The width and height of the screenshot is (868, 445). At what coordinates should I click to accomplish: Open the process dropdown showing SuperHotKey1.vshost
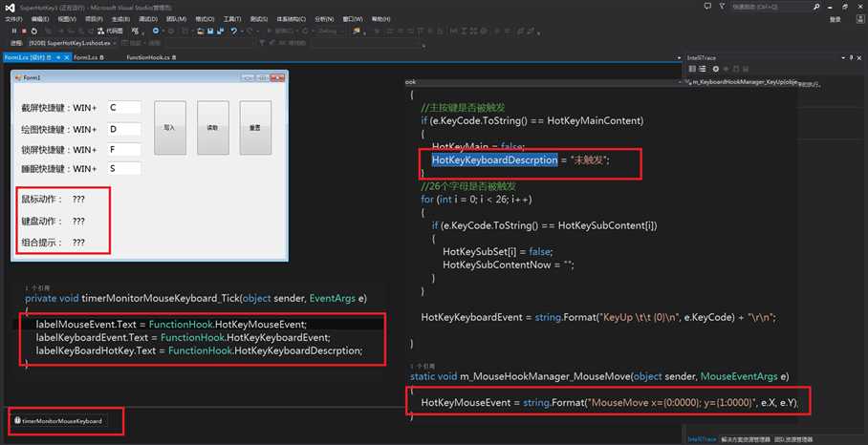click(71, 43)
